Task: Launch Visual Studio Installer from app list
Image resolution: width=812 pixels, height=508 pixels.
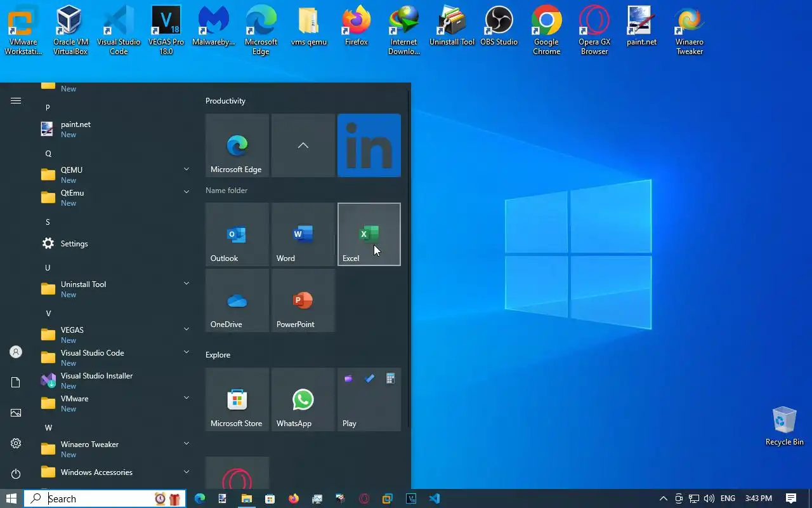Action: 115,381
